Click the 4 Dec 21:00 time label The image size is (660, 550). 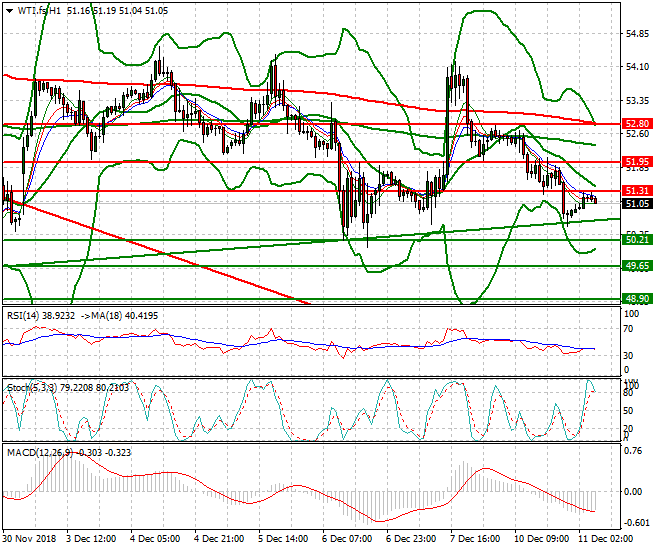pos(219,539)
